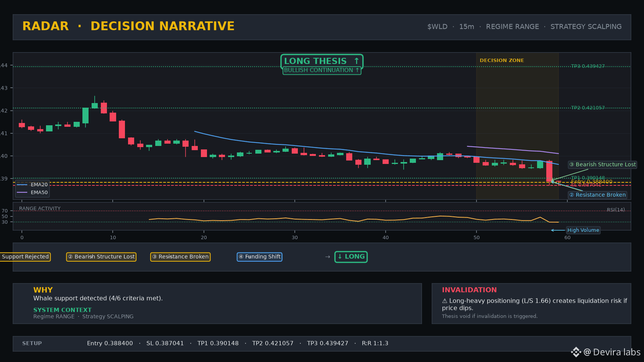Viewport: 644px width, 362px height.
Task: Select the Resistance Broken step tag
Action: tap(180, 257)
